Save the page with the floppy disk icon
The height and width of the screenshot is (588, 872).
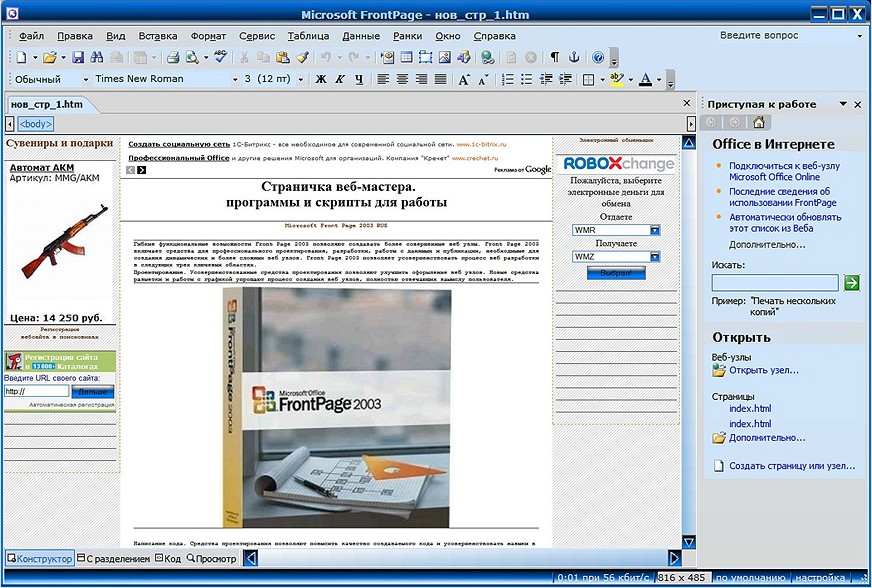pyautogui.click(x=78, y=57)
